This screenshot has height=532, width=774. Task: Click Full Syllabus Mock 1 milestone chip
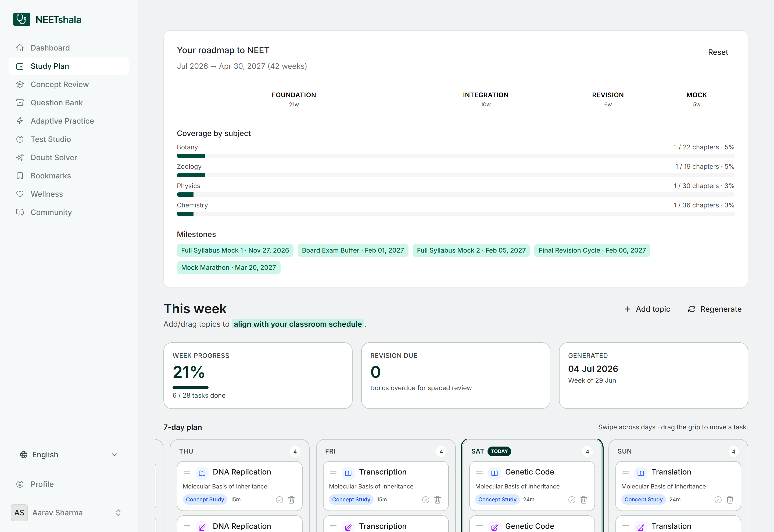click(x=235, y=250)
